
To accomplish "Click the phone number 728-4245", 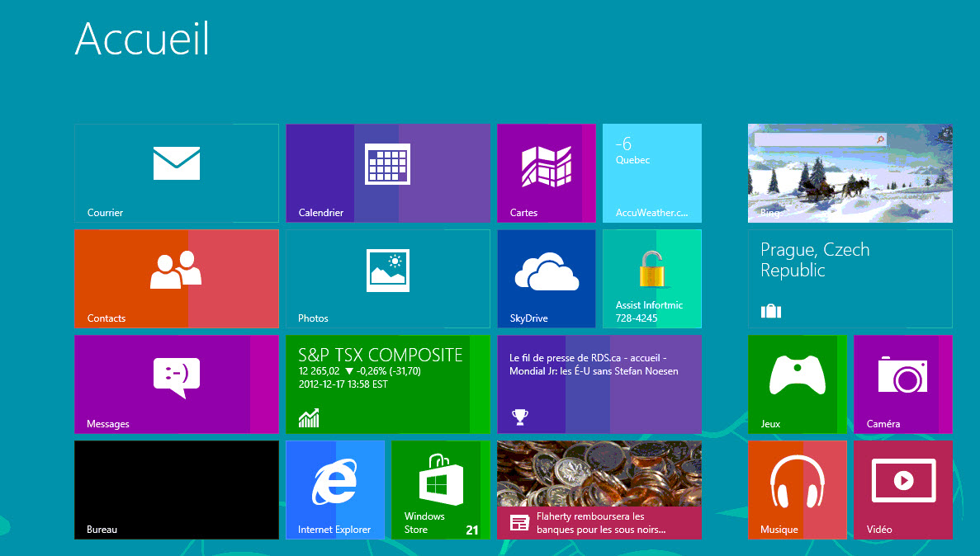I will (x=637, y=318).
